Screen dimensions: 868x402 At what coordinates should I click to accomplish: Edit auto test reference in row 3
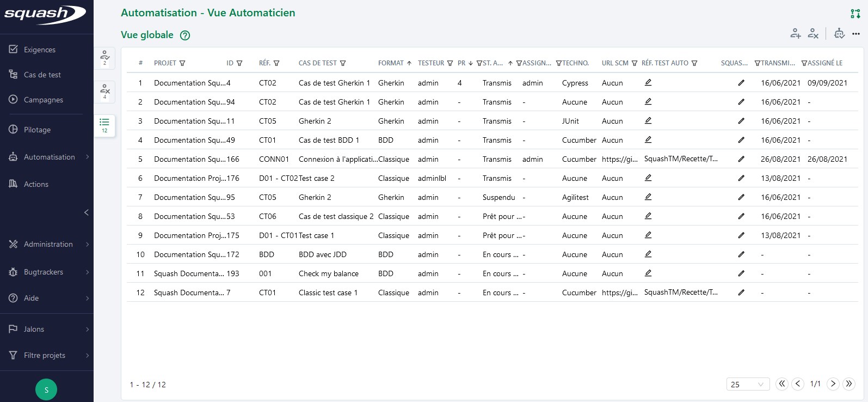tap(648, 121)
